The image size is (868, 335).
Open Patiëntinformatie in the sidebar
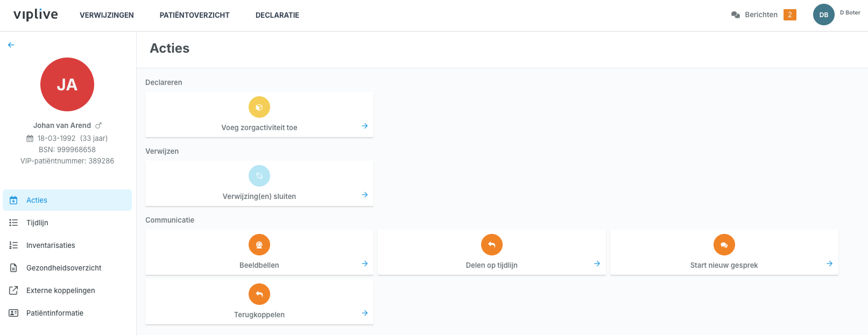(x=67, y=313)
